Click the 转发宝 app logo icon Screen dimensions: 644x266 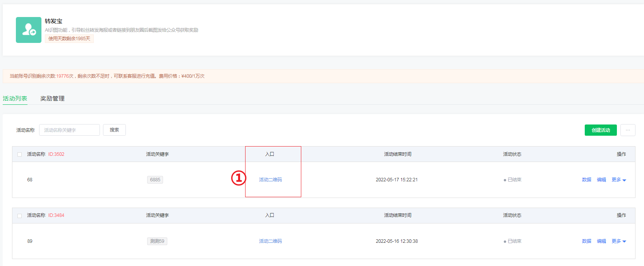coord(29,30)
